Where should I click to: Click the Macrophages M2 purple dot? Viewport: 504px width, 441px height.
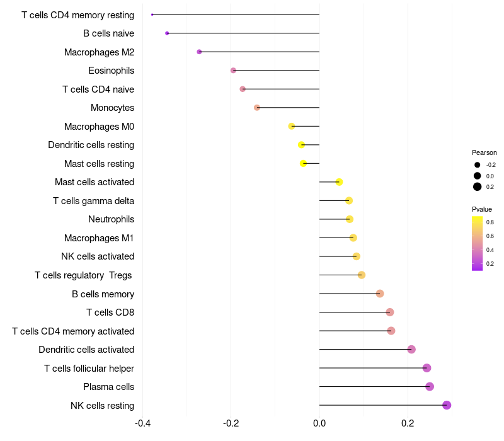(x=199, y=52)
